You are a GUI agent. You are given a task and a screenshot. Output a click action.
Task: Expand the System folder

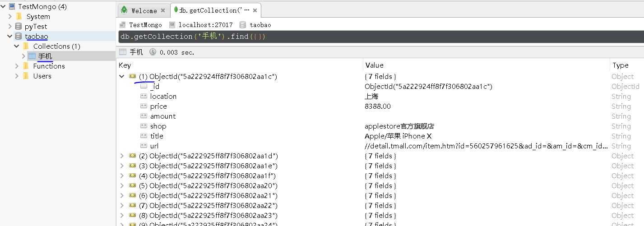tap(10, 17)
